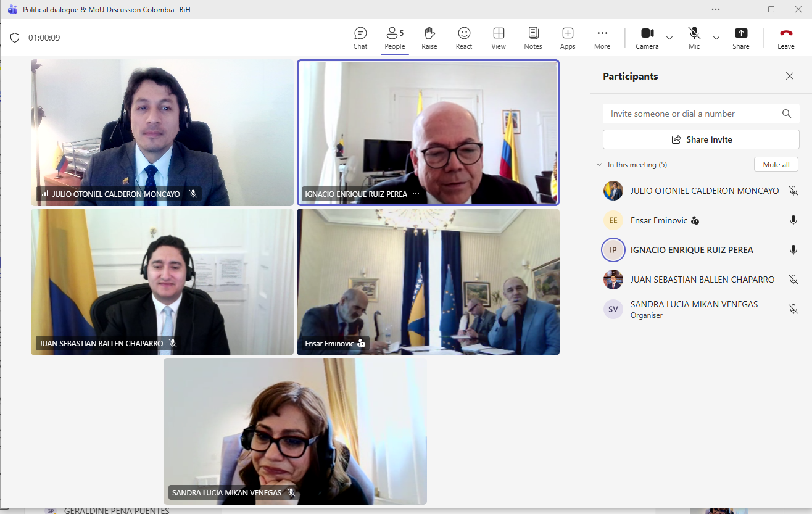Click Julio Calderon's profile photo avatar in list
This screenshot has width=812, height=514.
coord(613,191)
